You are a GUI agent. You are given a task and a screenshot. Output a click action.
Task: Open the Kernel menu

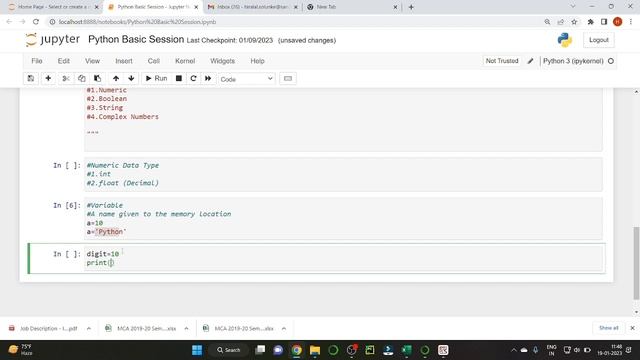click(185, 61)
